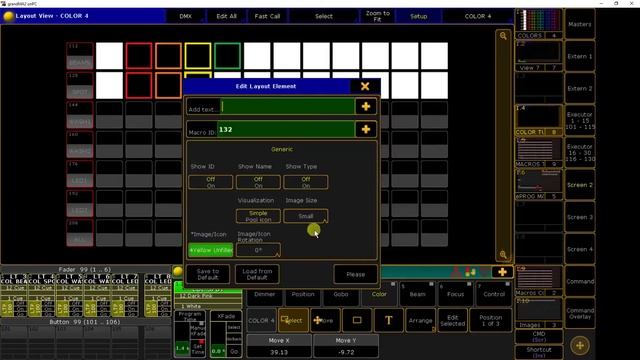The width and height of the screenshot is (640, 360).
Task: Switch to the Position preset tab
Action: tap(303, 294)
